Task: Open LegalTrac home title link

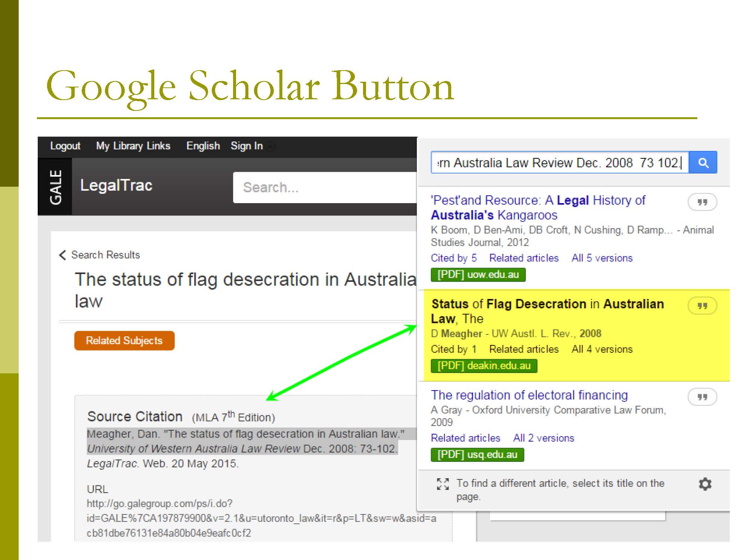Action: (116, 185)
